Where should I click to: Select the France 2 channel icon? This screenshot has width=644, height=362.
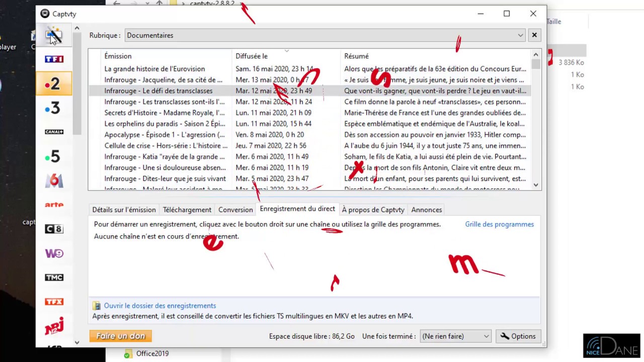point(54,83)
